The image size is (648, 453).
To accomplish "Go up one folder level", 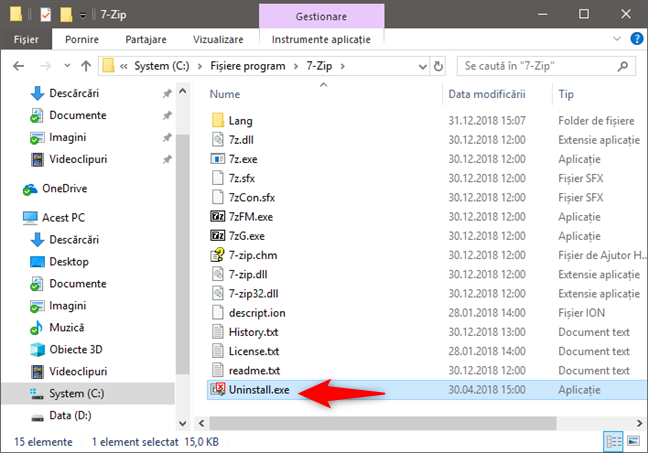I will [x=86, y=66].
